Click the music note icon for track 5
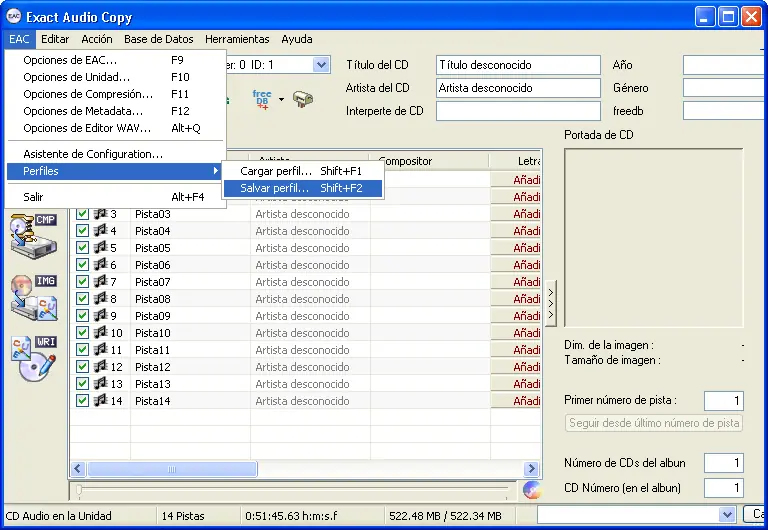 point(100,248)
